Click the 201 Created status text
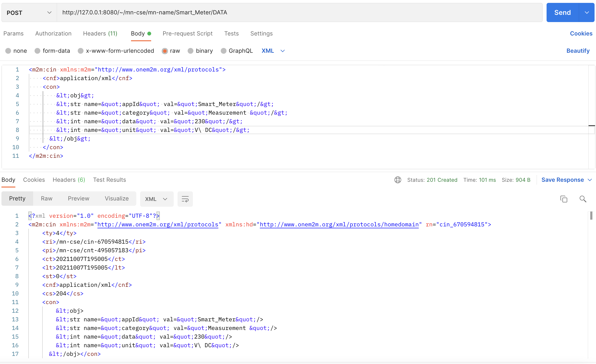The width and height of the screenshot is (596, 364). click(442, 180)
